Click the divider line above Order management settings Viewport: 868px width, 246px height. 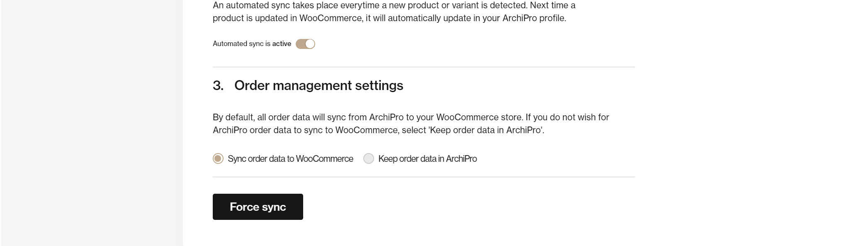(424, 67)
